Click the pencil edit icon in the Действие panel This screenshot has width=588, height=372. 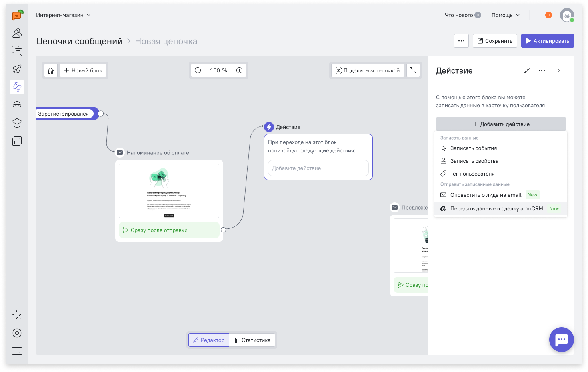(x=527, y=70)
